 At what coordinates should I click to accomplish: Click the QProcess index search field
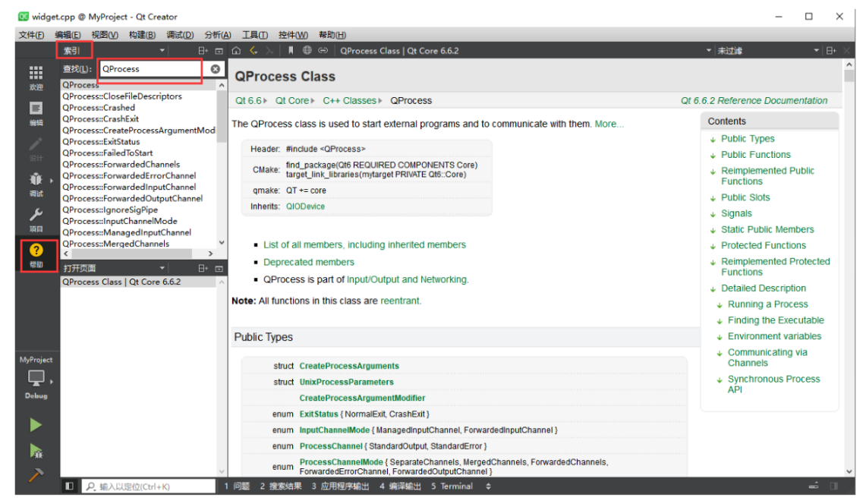click(x=150, y=69)
